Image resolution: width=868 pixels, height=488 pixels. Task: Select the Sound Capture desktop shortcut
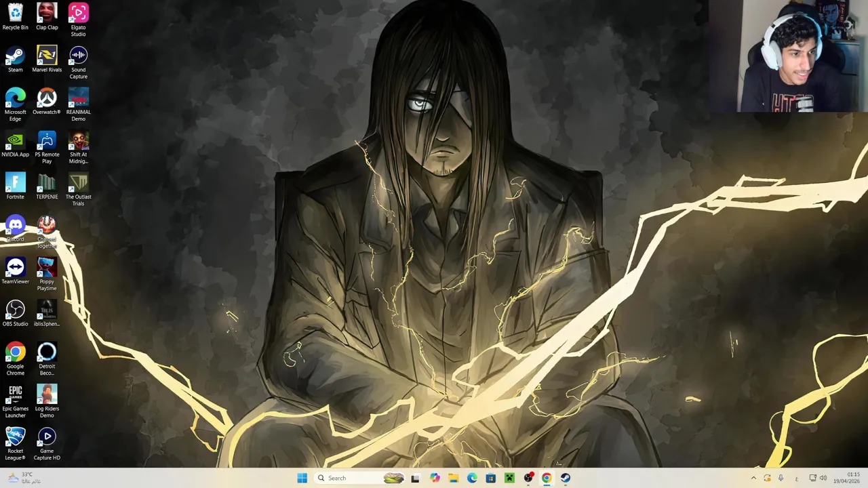78,63
